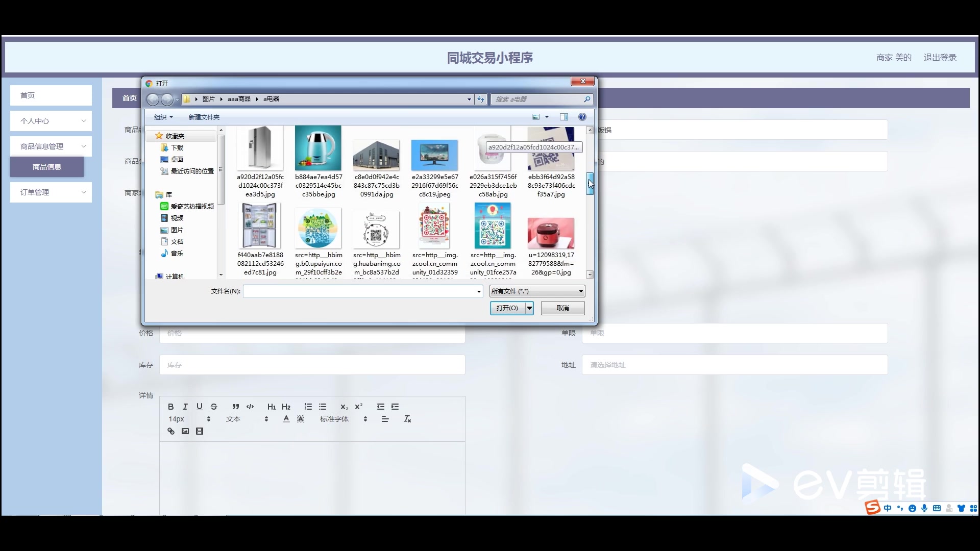This screenshot has height=551, width=980.
Task: Apply ordered numbered list formatting
Action: tap(308, 407)
